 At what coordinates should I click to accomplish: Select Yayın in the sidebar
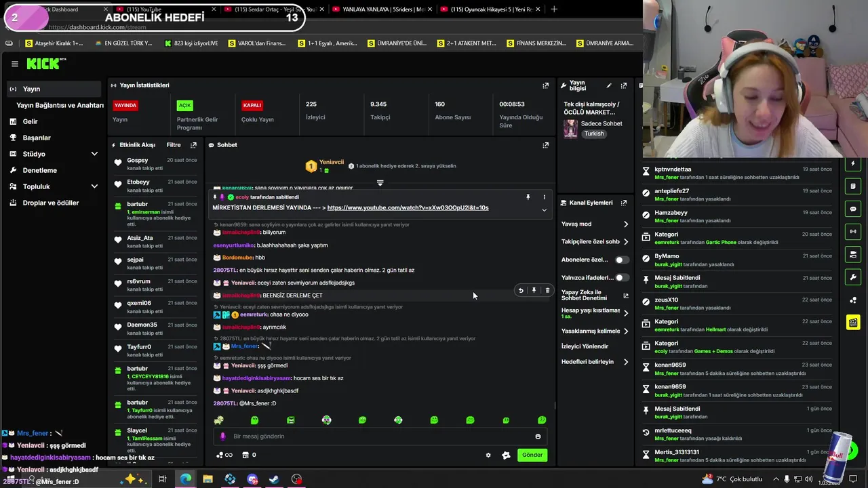pyautogui.click(x=54, y=89)
